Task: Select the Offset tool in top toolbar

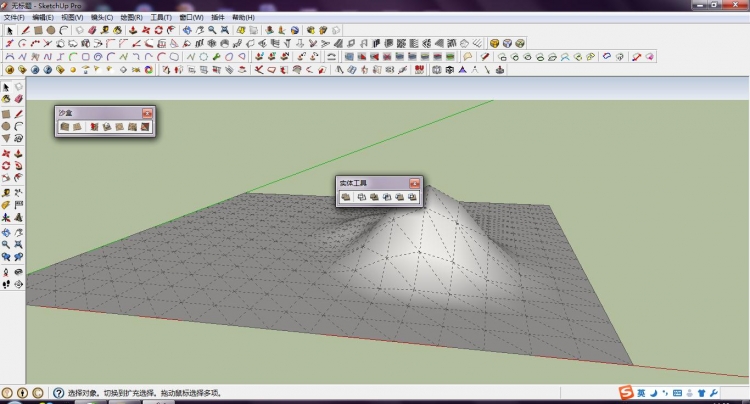Action: tap(171, 30)
